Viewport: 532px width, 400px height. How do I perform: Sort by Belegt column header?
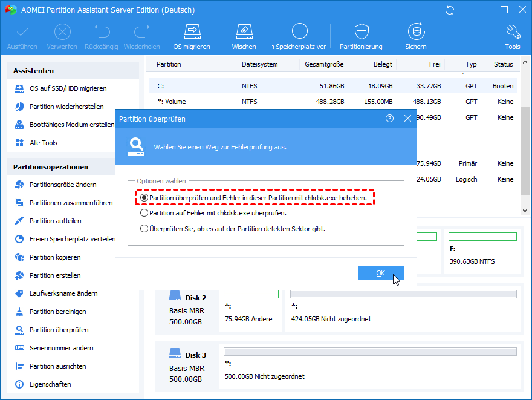coord(383,64)
